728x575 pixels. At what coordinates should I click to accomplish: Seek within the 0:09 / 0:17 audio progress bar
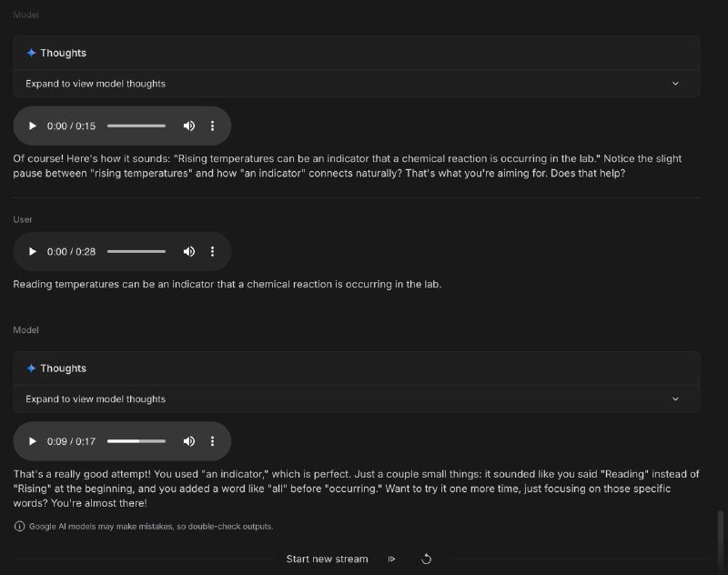136,441
